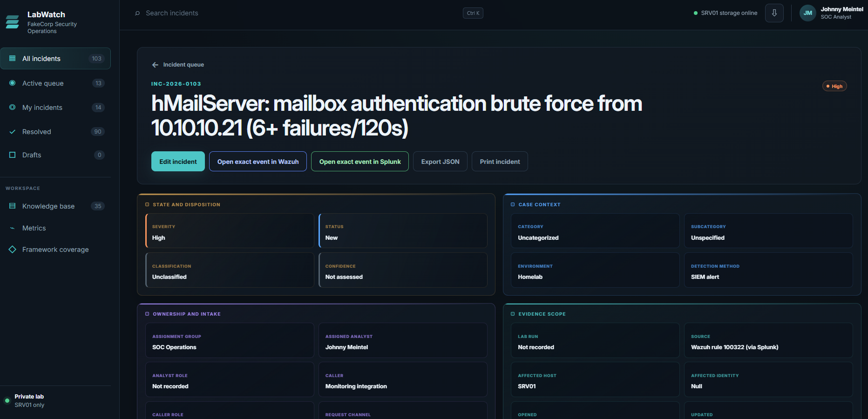Viewport: 868px width, 419px height.
Task: Click the download arrow button in header
Action: [774, 13]
